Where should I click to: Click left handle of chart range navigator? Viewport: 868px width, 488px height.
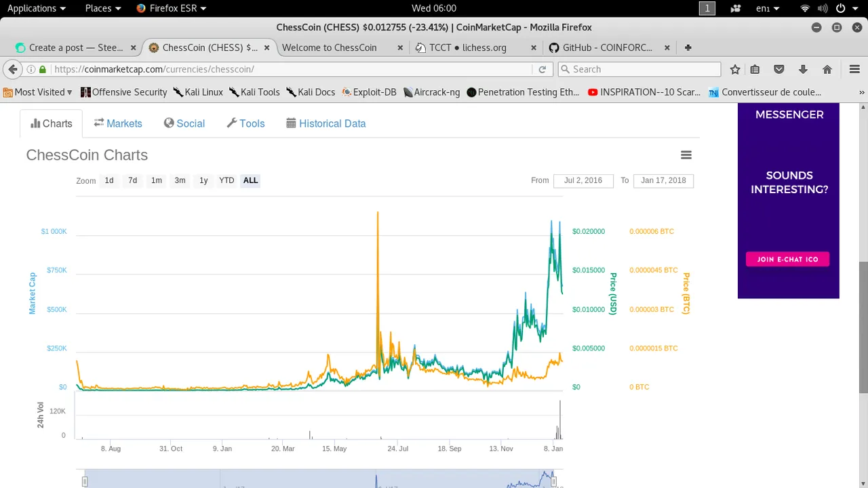click(x=85, y=481)
